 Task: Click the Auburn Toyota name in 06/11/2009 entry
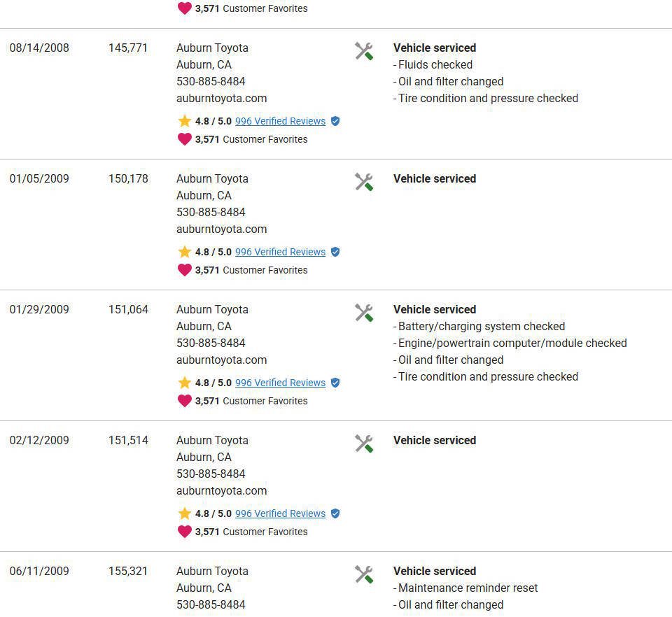[x=212, y=572]
